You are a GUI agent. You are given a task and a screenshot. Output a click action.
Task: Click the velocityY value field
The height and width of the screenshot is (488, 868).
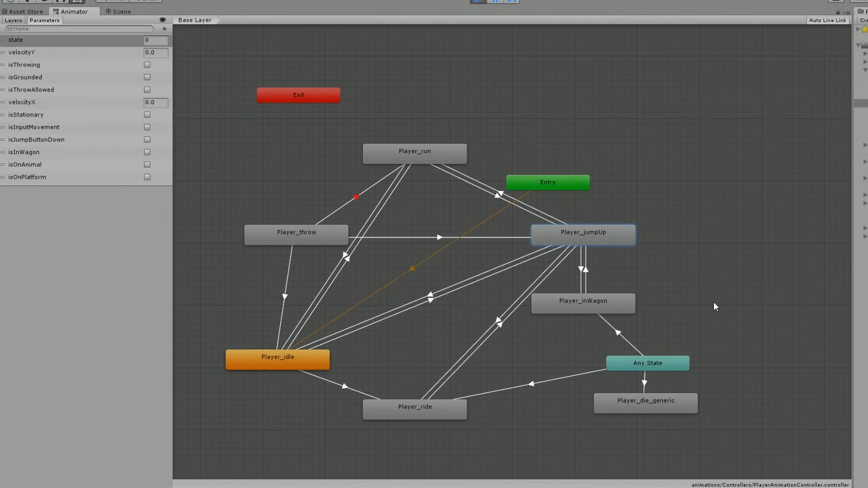pos(156,52)
